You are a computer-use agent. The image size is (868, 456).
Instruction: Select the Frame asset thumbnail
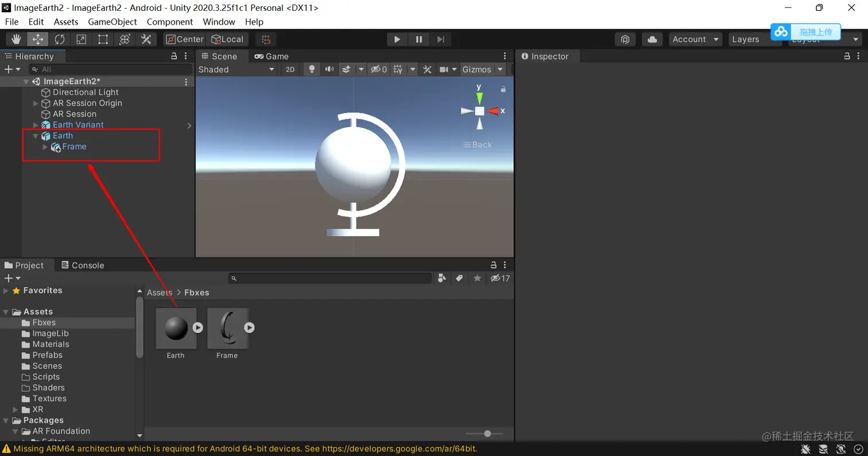click(x=228, y=328)
